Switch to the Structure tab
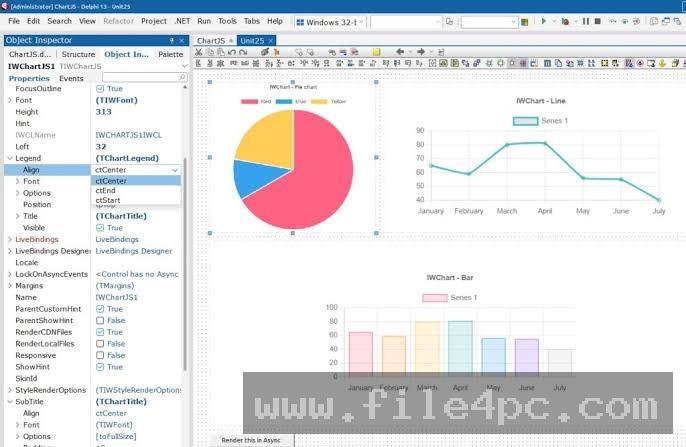Image resolution: width=686 pixels, height=447 pixels. pos(78,54)
